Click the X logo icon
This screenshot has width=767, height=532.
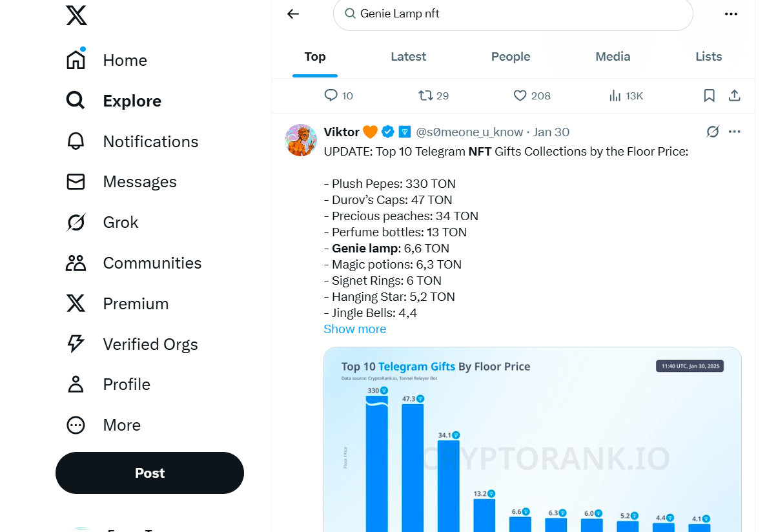pyautogui.click(x=76, y=15)
